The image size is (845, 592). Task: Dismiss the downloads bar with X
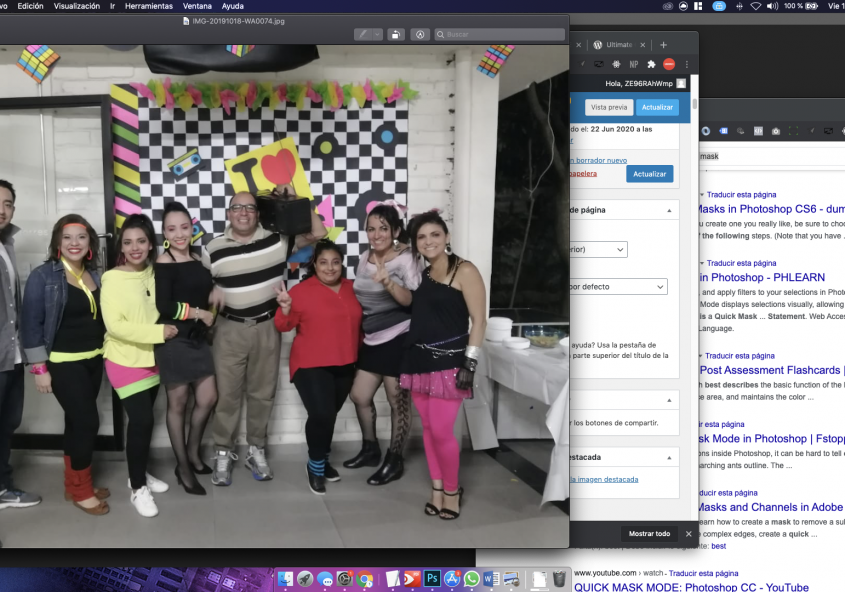(688, 534)
